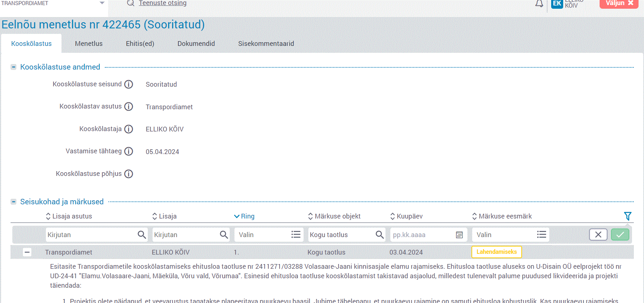Click the Sooritatud status value
This screenshot has width=644, height=303.
point(161,84)
